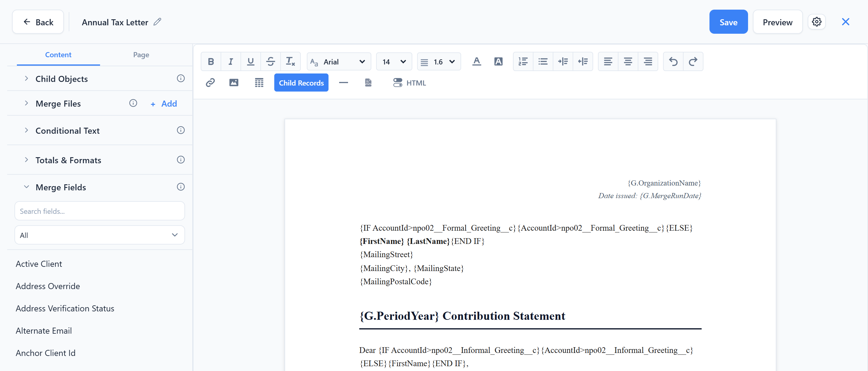Insert bulleted list
This screenshot has height=371, width=868.
[x=543, y=62]
